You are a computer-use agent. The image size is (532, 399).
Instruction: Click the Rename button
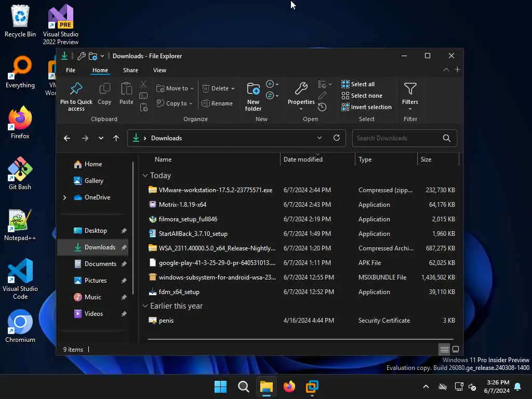[217, 103]
